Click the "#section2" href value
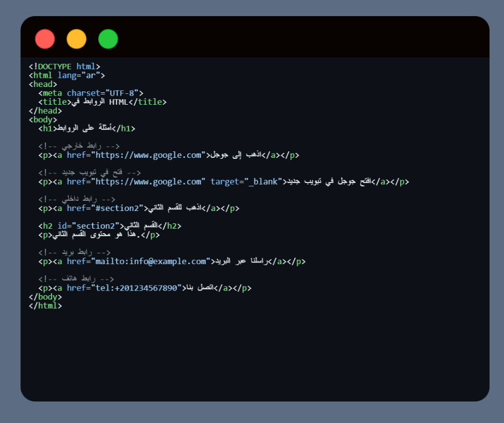This screenshot has width=504, height=423. 118,208
